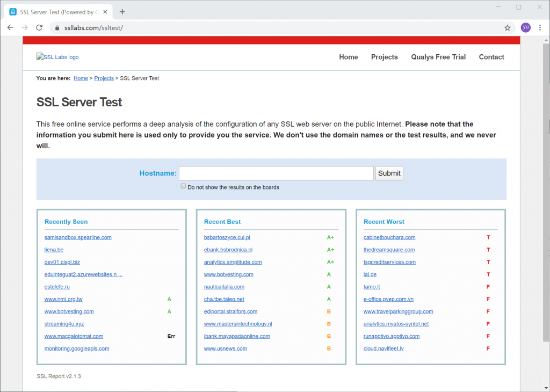The height and width of the screenshot is (392, 550).
Task: Click the page reload icon
Action: [39, 27]
